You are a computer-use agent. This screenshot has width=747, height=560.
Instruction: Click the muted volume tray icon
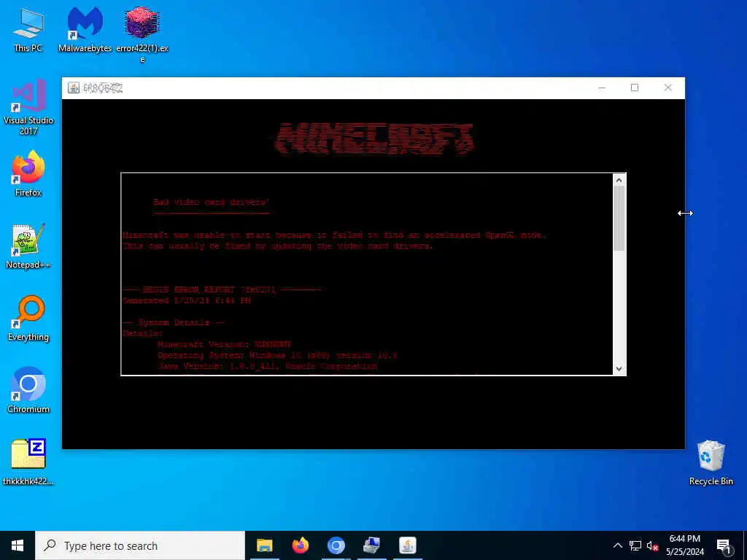(652, 545)
